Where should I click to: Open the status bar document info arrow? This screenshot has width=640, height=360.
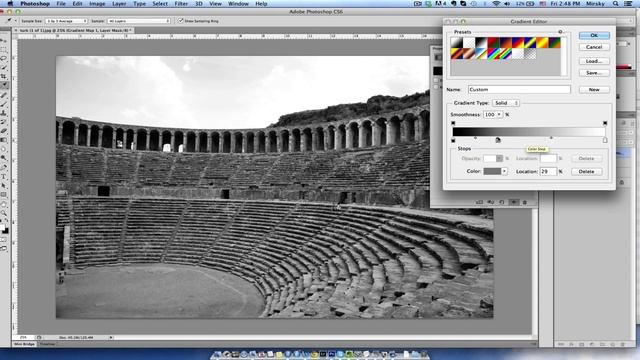pyautogui.click(x=111, y=338)
